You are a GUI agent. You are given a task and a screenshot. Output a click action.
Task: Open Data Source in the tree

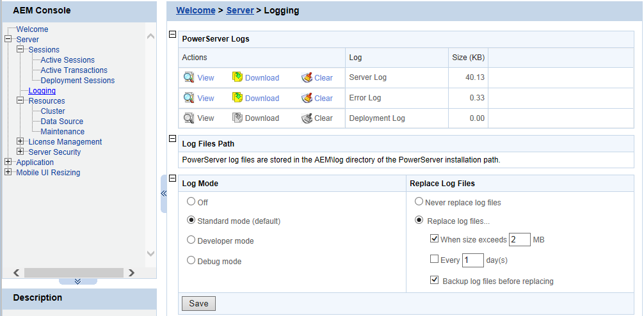point(61,122)
